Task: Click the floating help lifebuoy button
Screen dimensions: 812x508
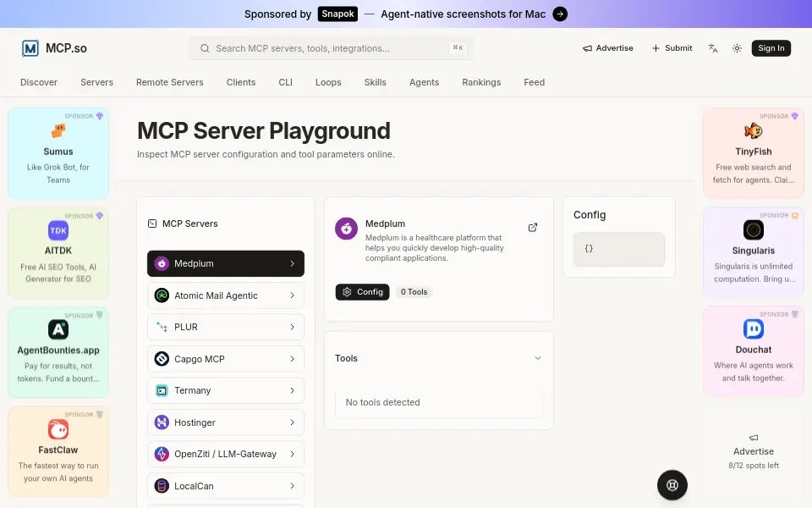Action: click(672, 485)
